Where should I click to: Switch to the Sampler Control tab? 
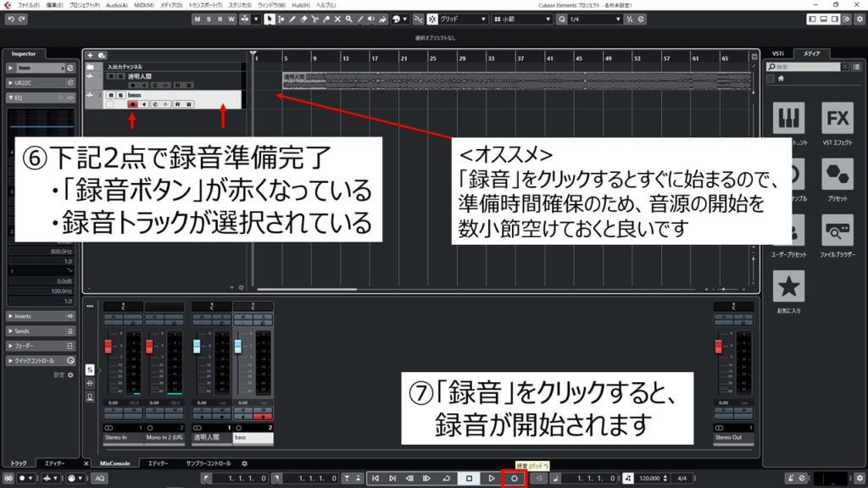[209, 463]
